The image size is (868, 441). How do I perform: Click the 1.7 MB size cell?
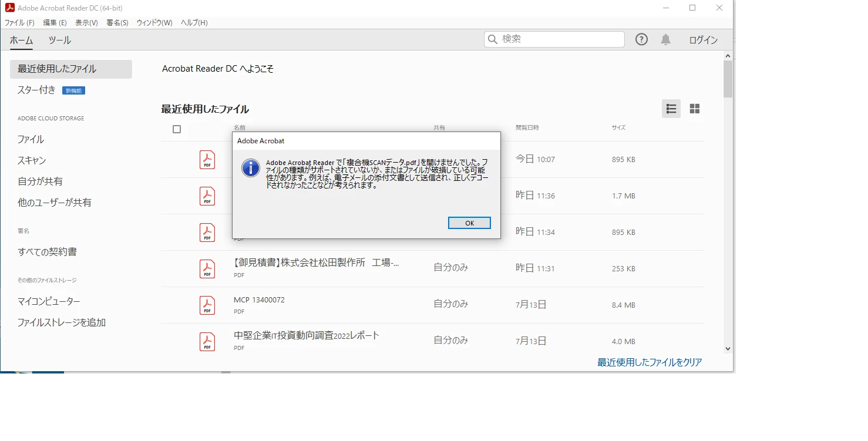coord(623,196)
